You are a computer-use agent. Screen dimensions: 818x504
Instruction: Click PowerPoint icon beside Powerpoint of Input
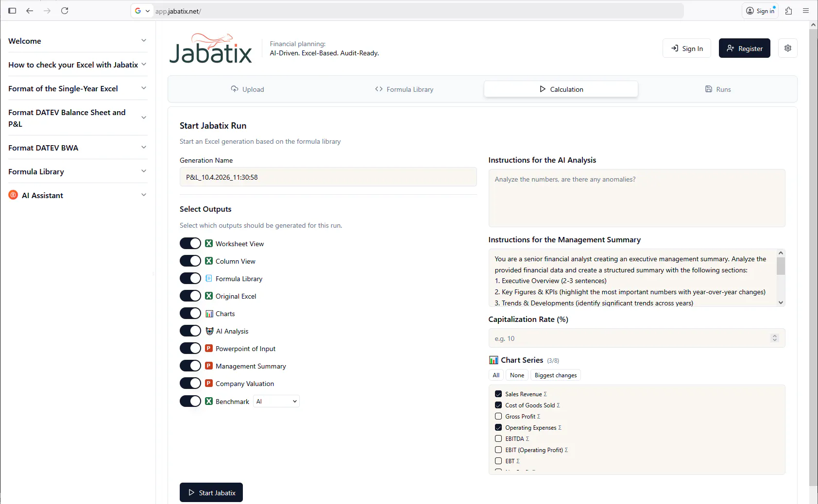tap(209, 348)
